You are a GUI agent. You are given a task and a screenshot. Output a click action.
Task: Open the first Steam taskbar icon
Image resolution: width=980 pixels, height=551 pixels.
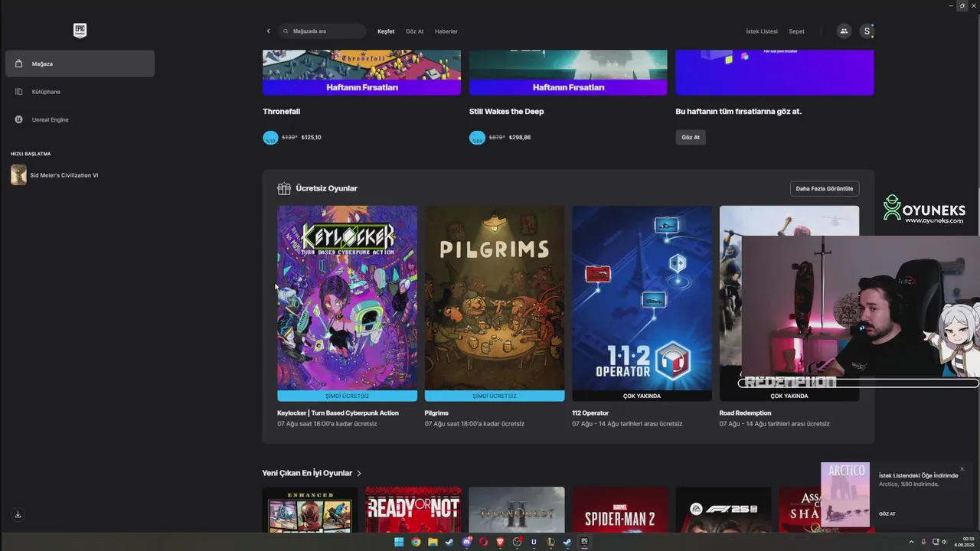(x=449, y=542)
